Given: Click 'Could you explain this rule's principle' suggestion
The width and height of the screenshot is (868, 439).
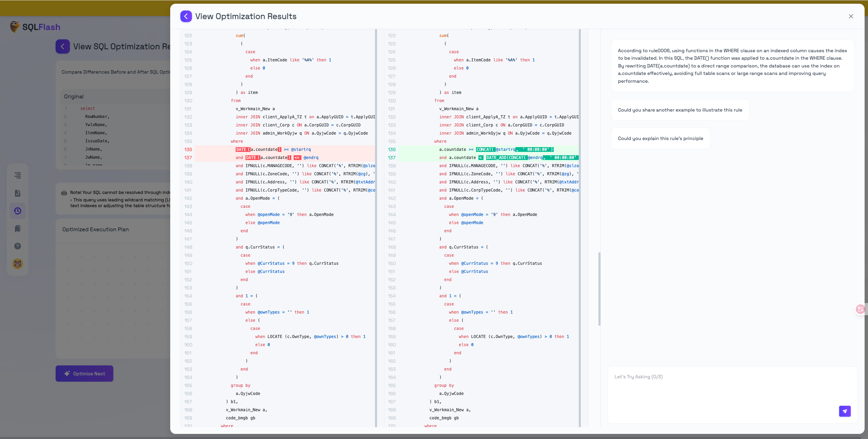Looking at the screenshot, I should coord(660,138).
